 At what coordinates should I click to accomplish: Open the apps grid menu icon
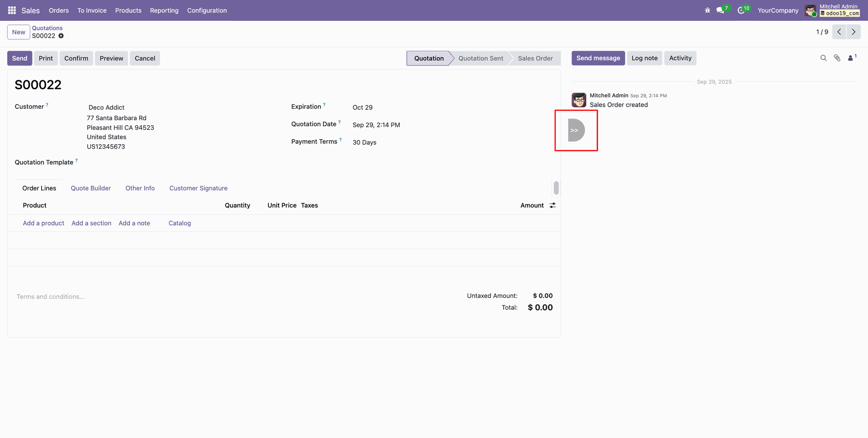(12, 10)
